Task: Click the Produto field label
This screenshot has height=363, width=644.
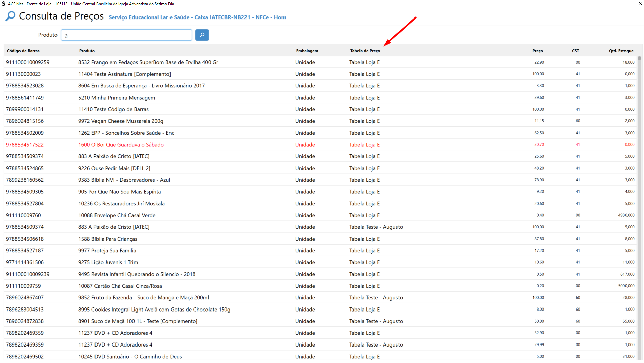Action: coord(48,35)
